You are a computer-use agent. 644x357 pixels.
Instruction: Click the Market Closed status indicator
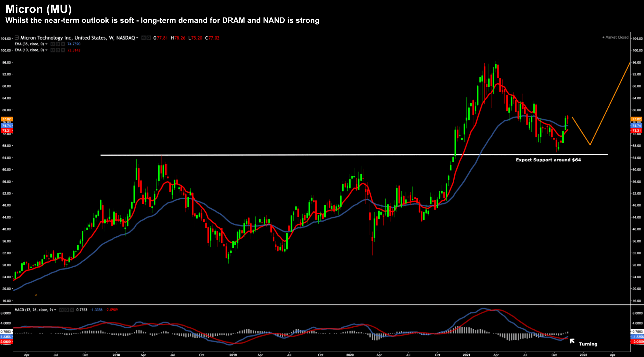(x=615, y=37)
